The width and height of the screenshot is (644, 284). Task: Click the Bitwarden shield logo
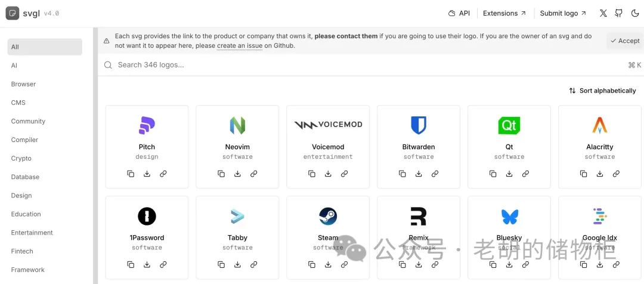pyautogui.click(x=419, y=125)
